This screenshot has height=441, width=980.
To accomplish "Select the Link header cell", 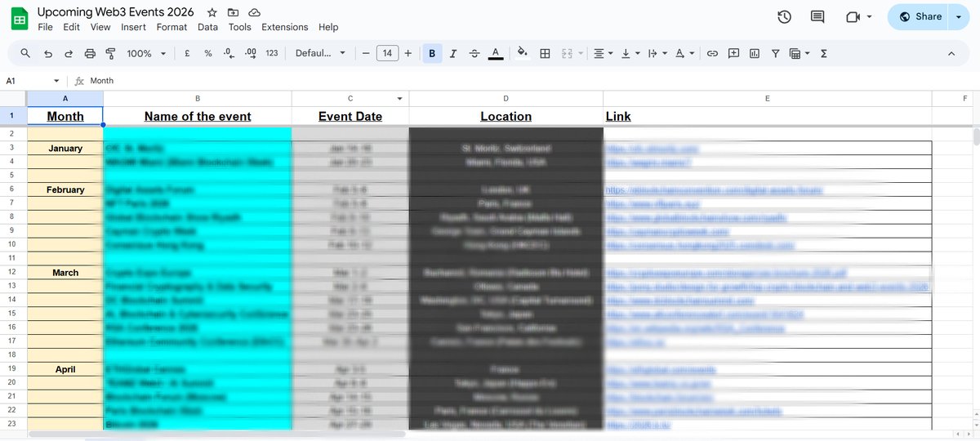I will tap(768, 116).
